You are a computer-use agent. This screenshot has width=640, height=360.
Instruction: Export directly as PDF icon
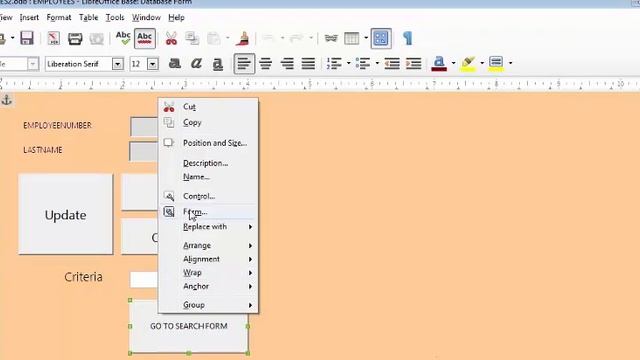(53, 38)
